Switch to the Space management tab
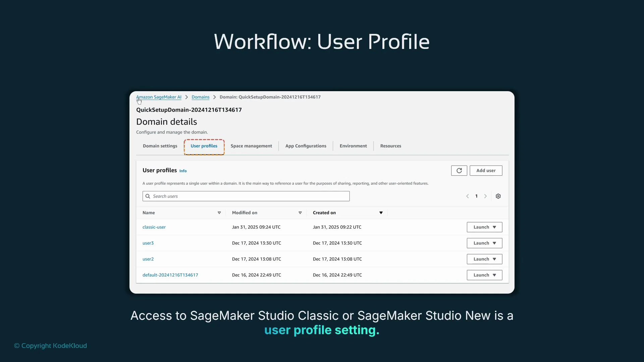The image size is (644, 362). (x=251, y=146)
